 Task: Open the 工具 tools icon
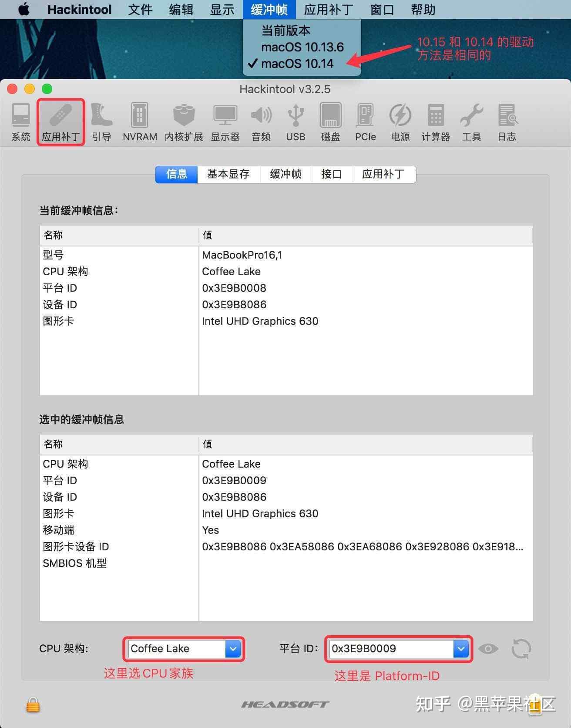point(471,122)
